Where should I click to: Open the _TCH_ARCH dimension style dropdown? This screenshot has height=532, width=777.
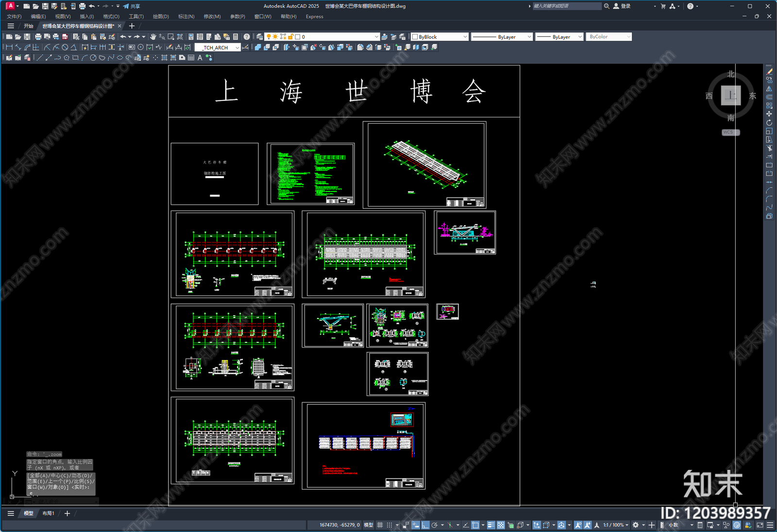[218, 48]
